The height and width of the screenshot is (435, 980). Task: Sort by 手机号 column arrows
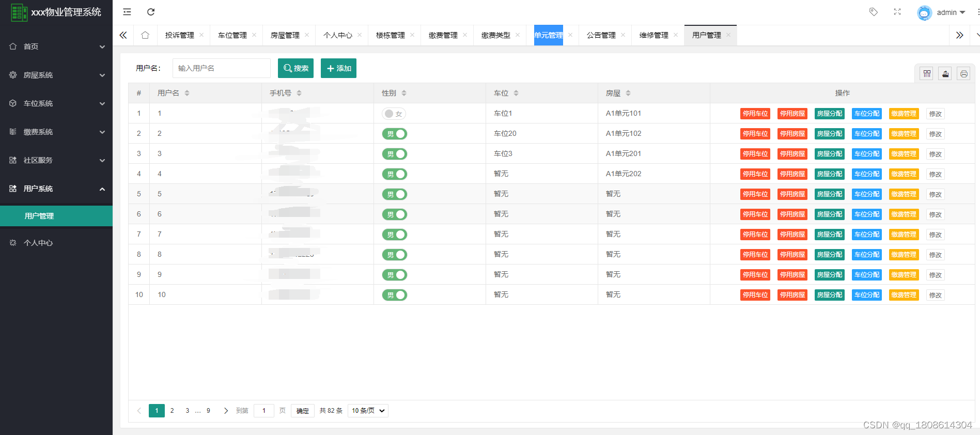click(x=299, y=93)
